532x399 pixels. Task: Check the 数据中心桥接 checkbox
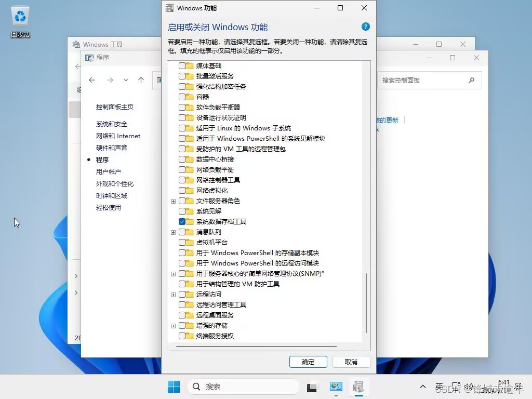[182, 159]
